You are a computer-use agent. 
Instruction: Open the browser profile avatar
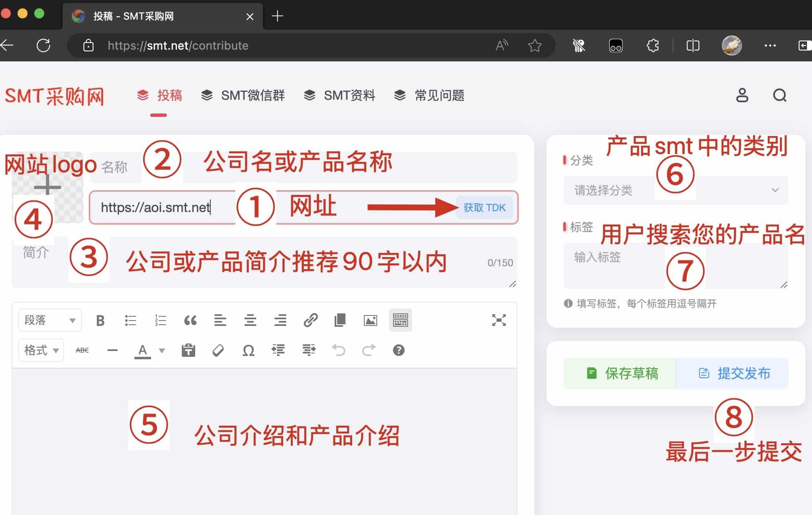coord(732,45)
